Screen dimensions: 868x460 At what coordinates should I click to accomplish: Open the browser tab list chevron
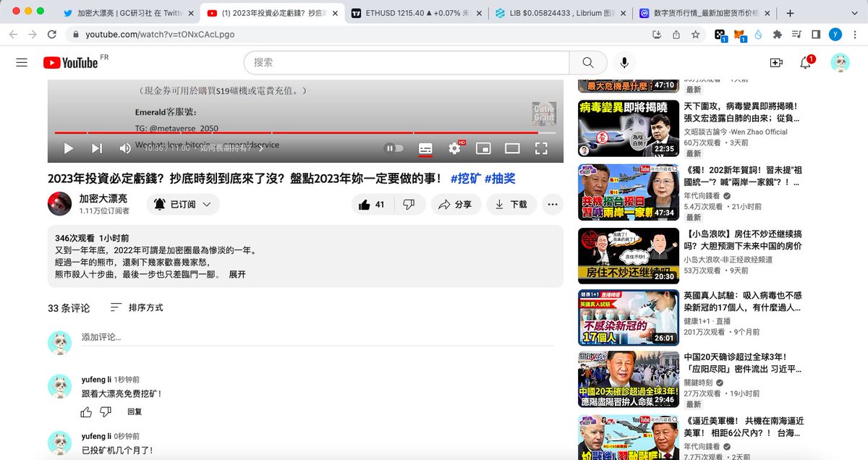point(853,13)
